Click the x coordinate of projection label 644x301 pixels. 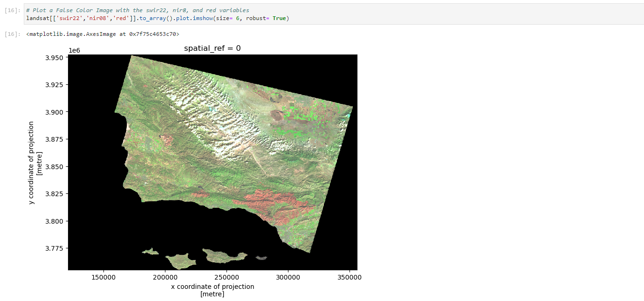(212, 287)
